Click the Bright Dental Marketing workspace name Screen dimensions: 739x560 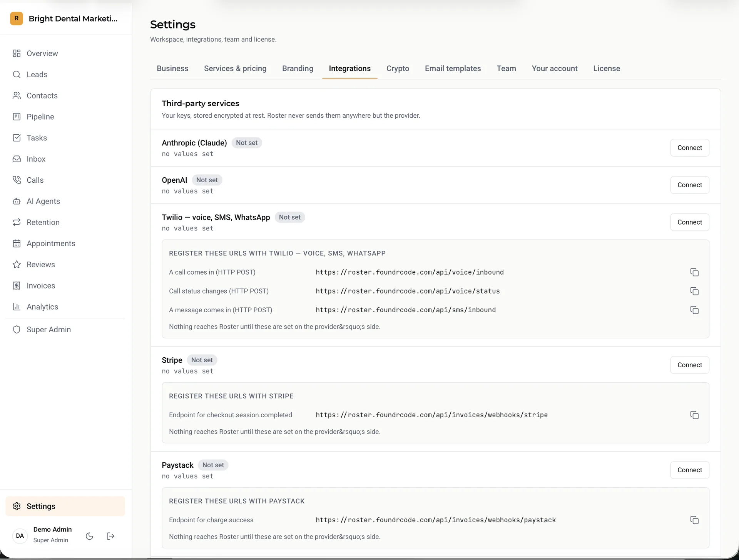tap(73, 18)
